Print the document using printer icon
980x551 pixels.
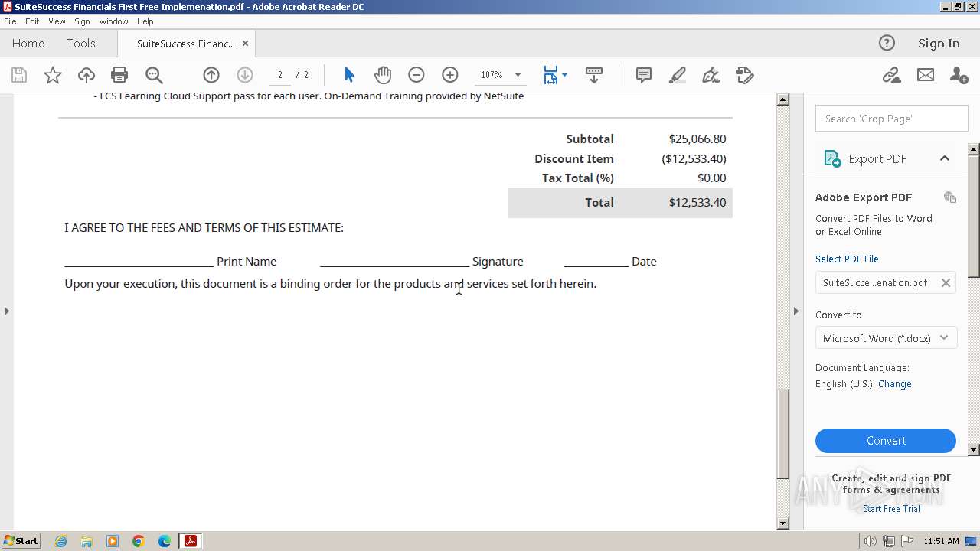[x=119, y=75]
